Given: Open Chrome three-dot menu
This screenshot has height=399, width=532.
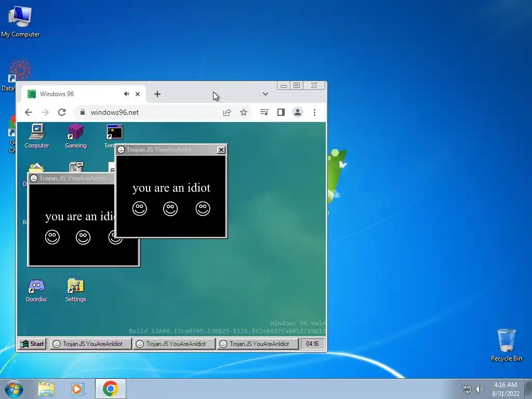Looking at the screenshot, I should 314,112.
